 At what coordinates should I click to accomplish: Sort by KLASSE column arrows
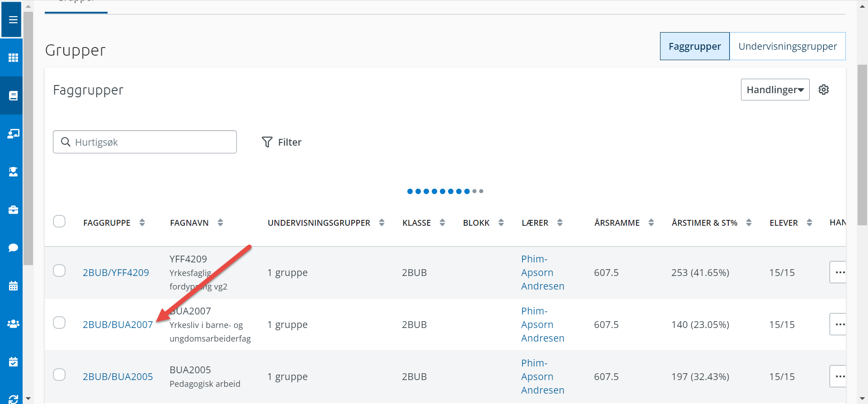[x=442, y=223]
